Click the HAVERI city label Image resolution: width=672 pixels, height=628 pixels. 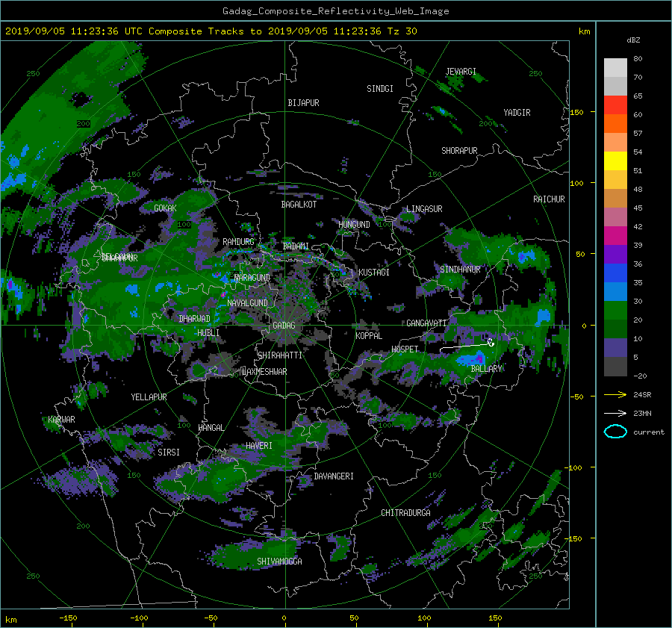pos(259,446)
